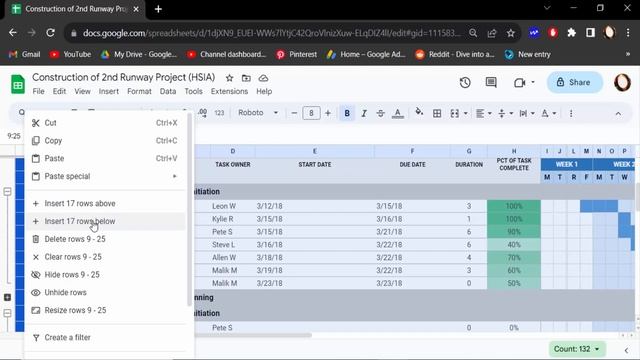This screenshot has height=360, width=640.
Task: Select Hide rows 9 - 25
Action: tap(105, 275)
